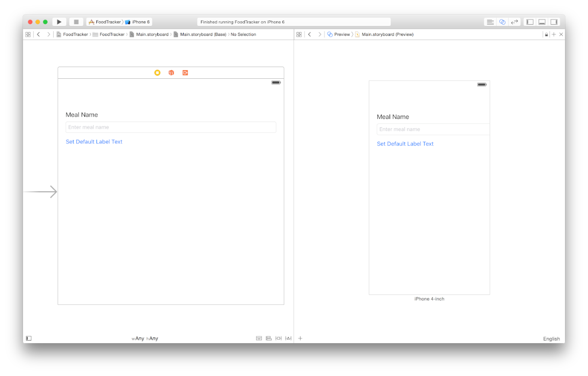Zoom the Xcode window with the green button
Viewport: 588px width, 376px height.
tap(45, 22)
